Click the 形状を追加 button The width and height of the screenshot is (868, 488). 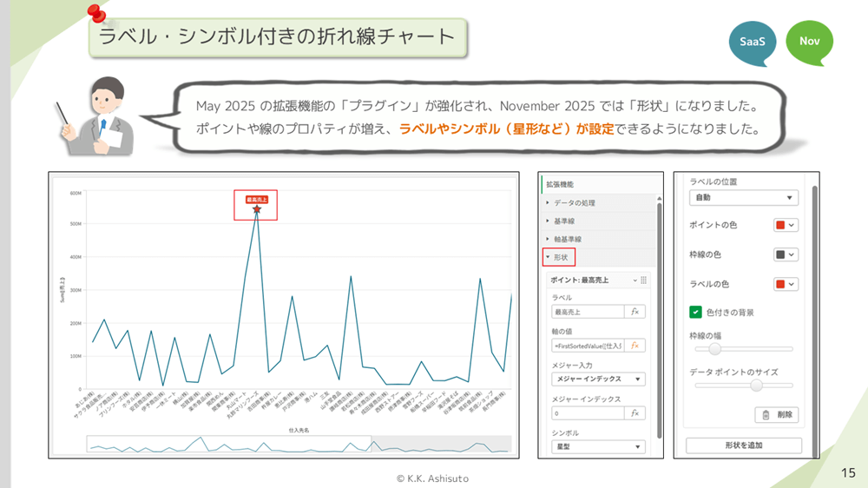[x=743, y=445]
